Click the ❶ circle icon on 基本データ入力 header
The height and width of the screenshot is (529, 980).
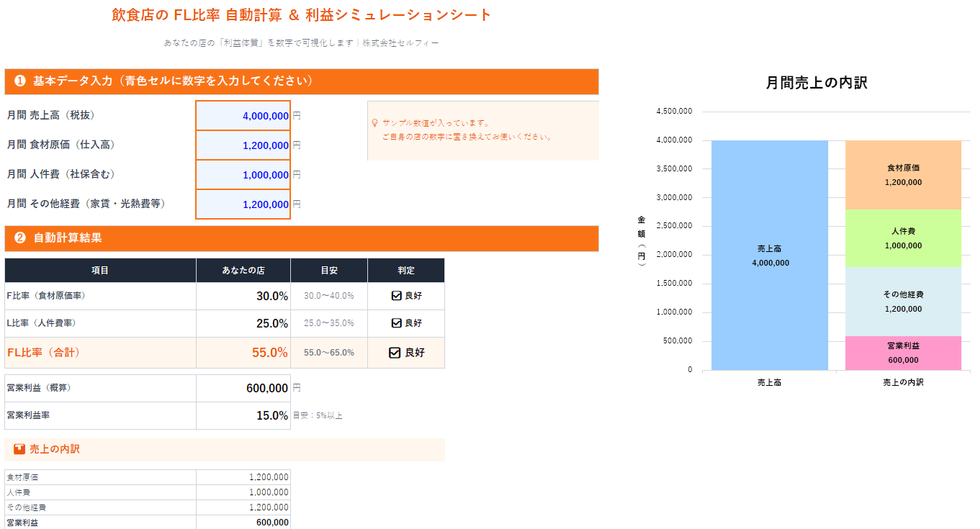point(19,81)
